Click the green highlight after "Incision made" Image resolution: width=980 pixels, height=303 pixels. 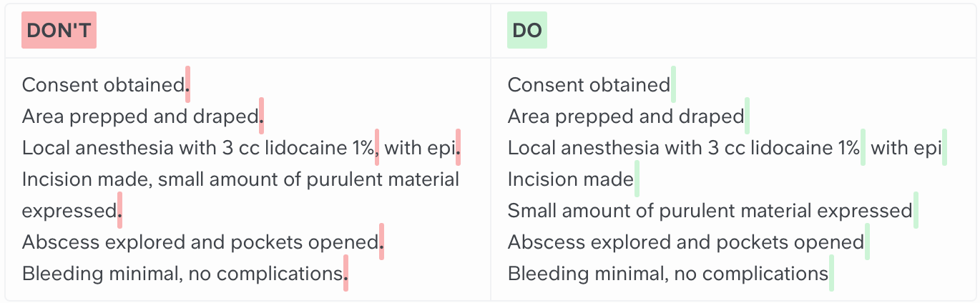pyautogui.click(x=637, y=179)
